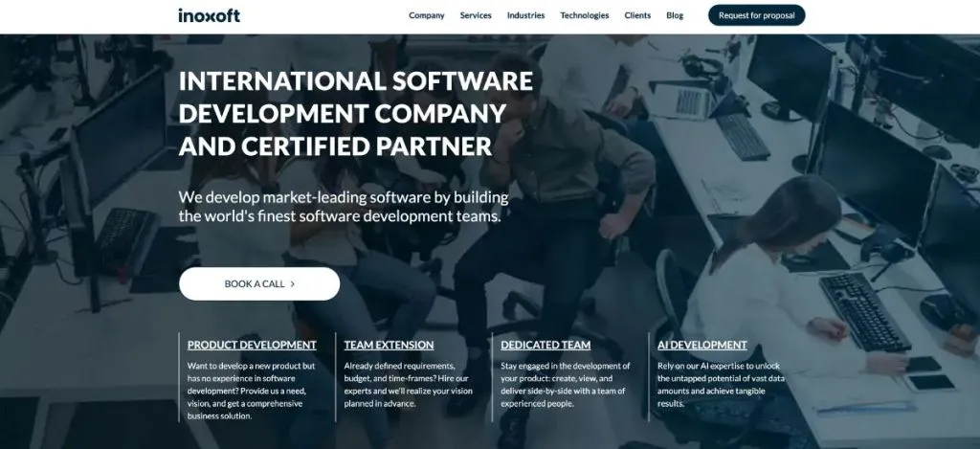
Task: Open the Services menu
Action: pos(476,15)
